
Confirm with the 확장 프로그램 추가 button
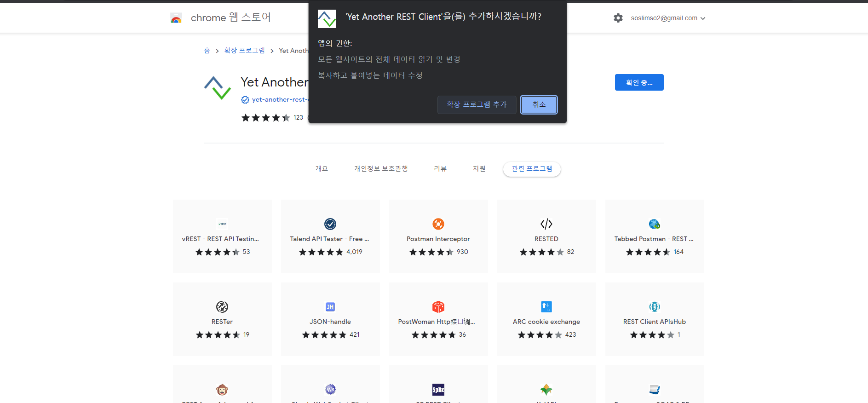tap(477, 104)
